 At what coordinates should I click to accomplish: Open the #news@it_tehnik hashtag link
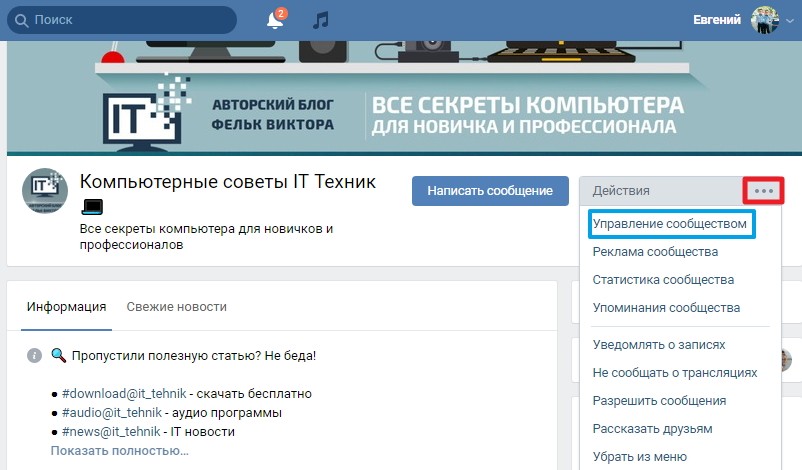[x=111, y=431]
